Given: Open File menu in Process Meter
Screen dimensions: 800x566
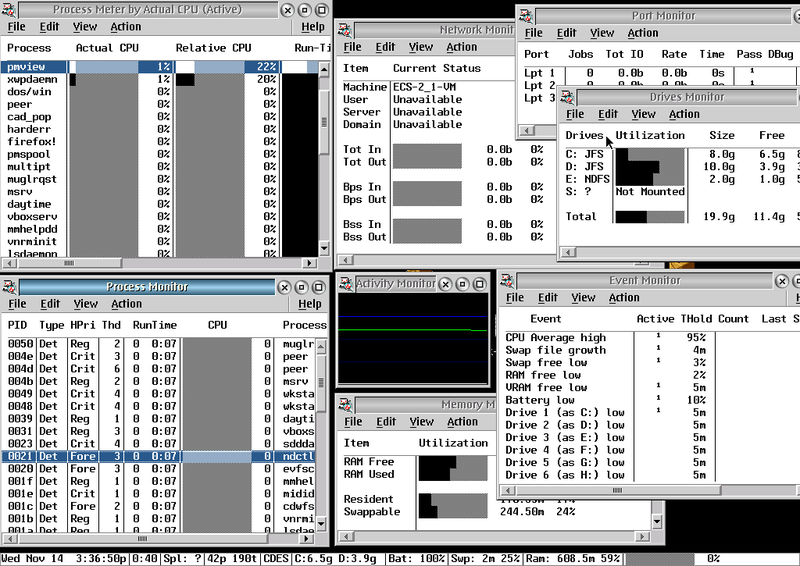Looking at the screenshot, I should (16, 27).
